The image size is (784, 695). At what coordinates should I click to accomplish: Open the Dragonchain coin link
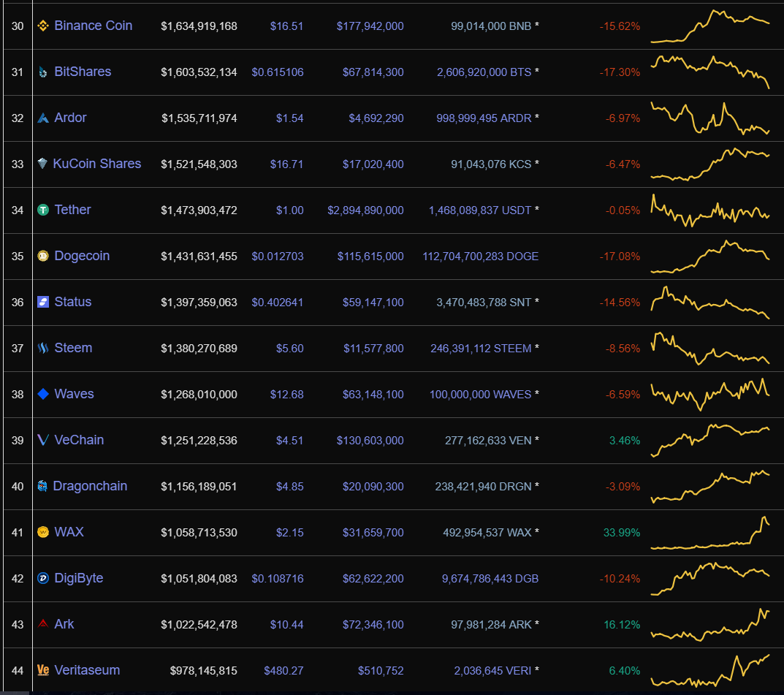90,485
